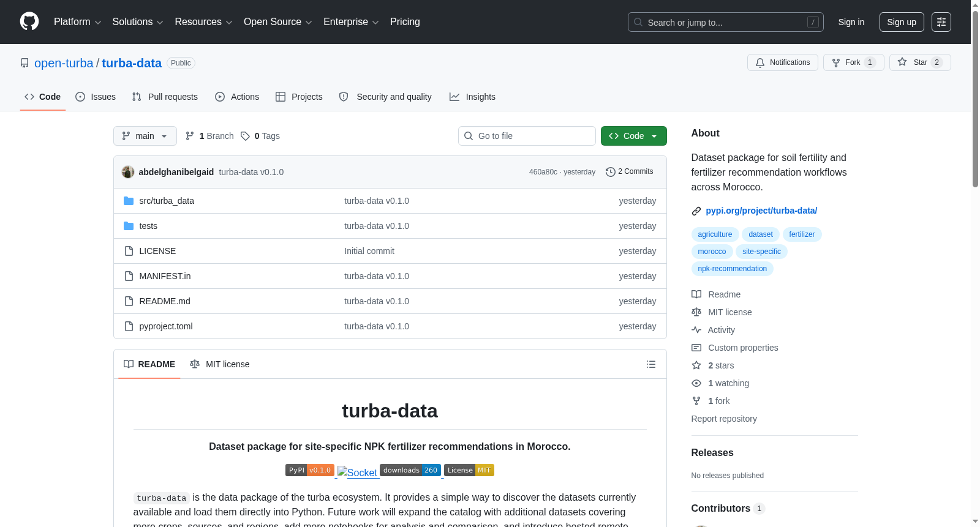Viewport: 980px width, 527px height.
Task: Open the green Code dropdown button
Action: (x=634, y=136)
